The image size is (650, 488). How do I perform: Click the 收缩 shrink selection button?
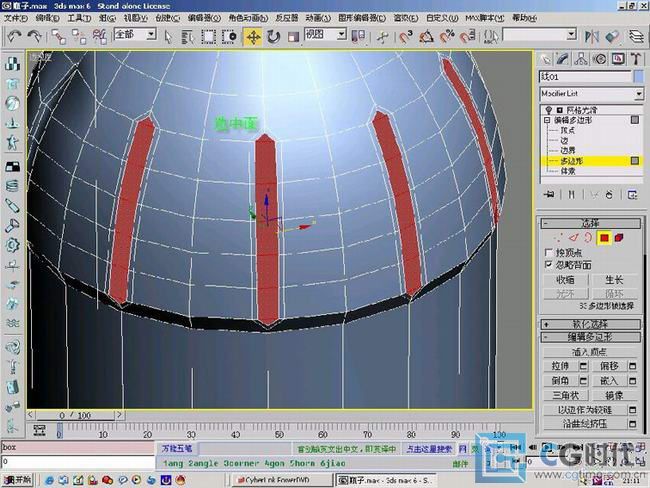565,280
